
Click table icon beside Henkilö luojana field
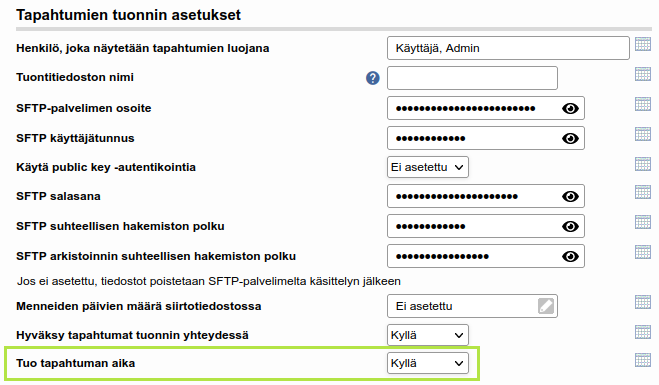pyautogui.click(x=643, y=44)
